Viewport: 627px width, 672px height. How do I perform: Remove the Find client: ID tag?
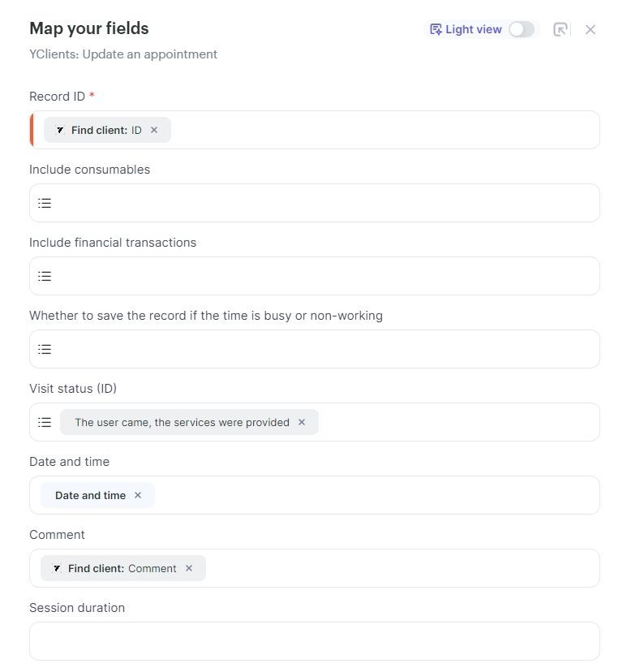click(x=154, y=130)
